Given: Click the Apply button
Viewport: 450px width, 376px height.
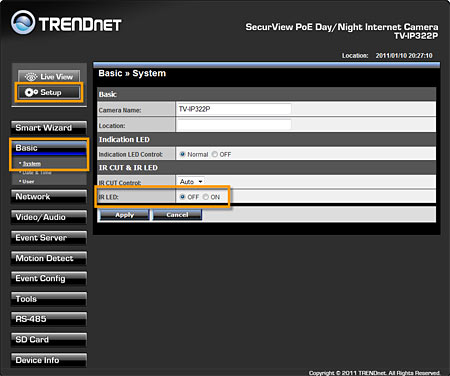Looking at the screenshot, I should [124, 215].
